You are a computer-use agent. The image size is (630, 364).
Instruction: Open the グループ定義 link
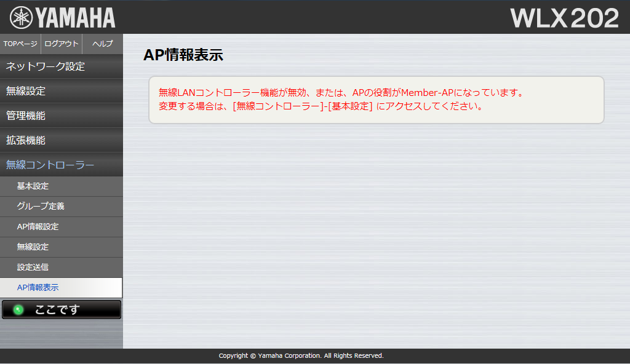click(x=37, y=207)
